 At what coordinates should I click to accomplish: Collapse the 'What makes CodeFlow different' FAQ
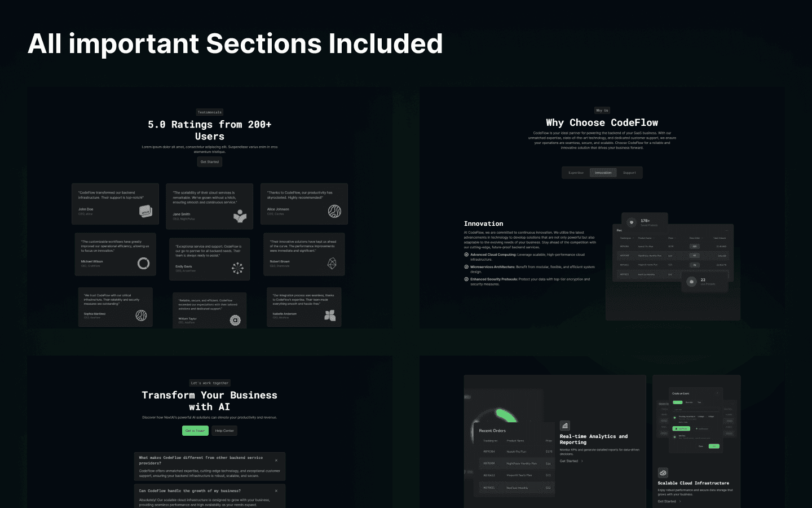pyautogui.click(x=276, y=460)
